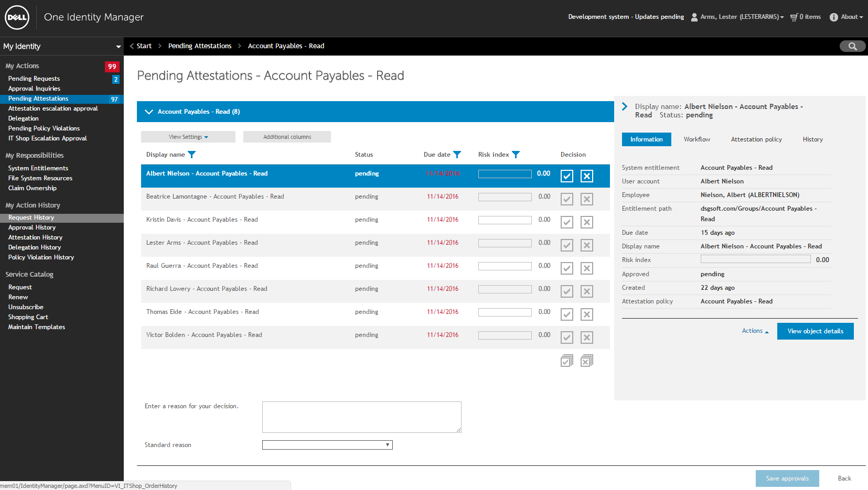Screen dimensions: 868x490
Task: Switch to the Workflow tab
Action: [696, 139]
